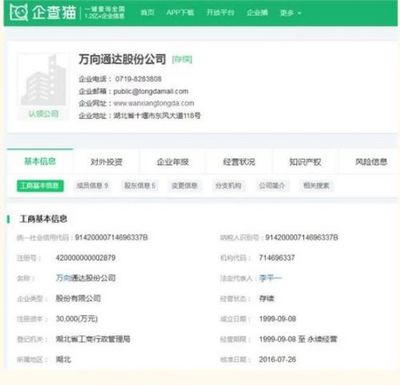Select the 变更信息 sub-tab
The height and width of the screenshot is (385, 400).
pos(184,186)
